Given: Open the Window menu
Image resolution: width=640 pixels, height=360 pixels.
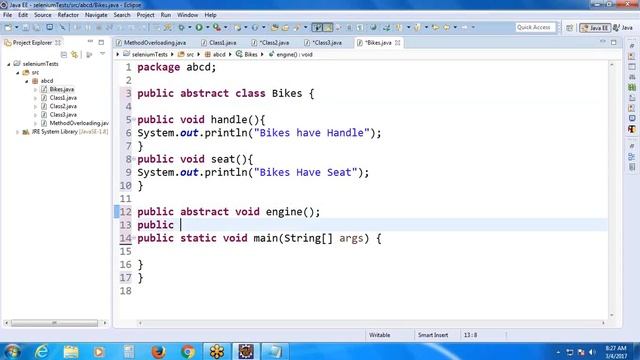Looking at the screenshot, I should click(187, 15).
